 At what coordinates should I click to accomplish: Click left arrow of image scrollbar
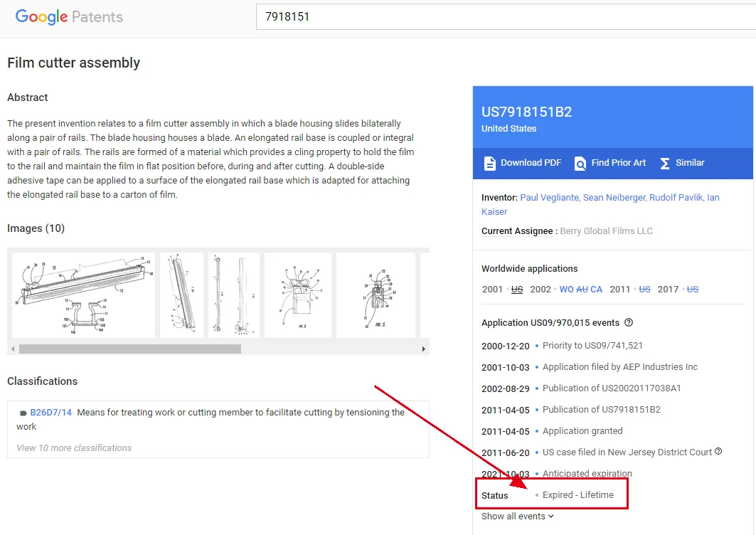13,349
